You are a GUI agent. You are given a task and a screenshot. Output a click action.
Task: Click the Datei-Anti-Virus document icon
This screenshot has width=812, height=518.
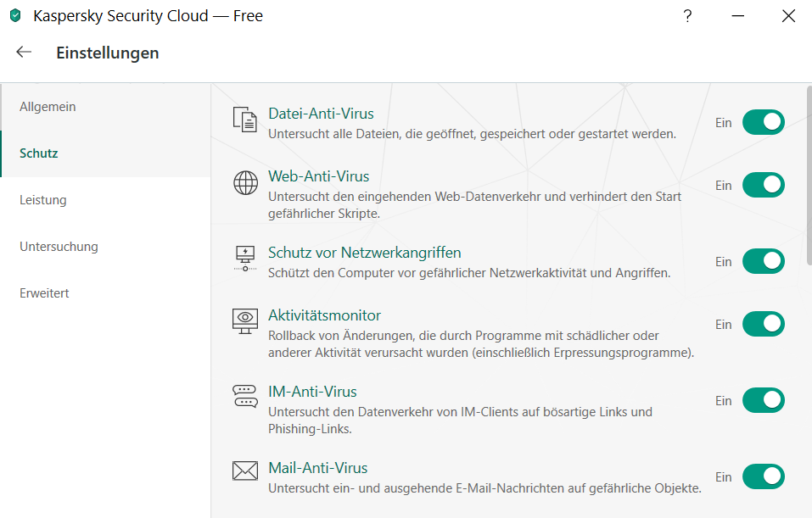point(244,120)
